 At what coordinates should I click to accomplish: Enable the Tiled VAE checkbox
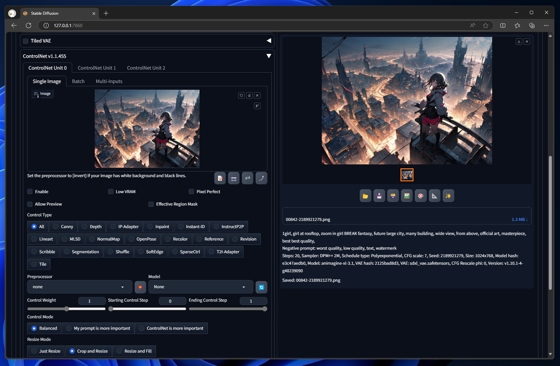[x=25, y=41]
